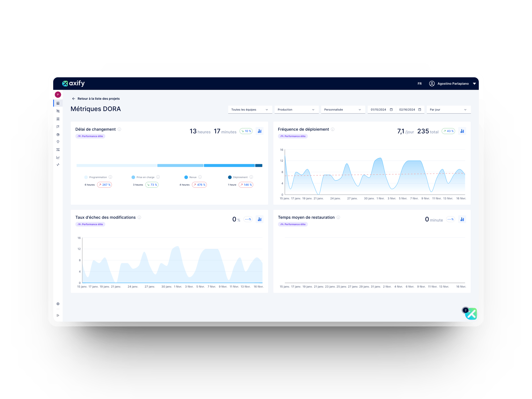Open the Production environment dropdown
The height and width of the screenshot is (399, 532).
(x=296, y=110)
